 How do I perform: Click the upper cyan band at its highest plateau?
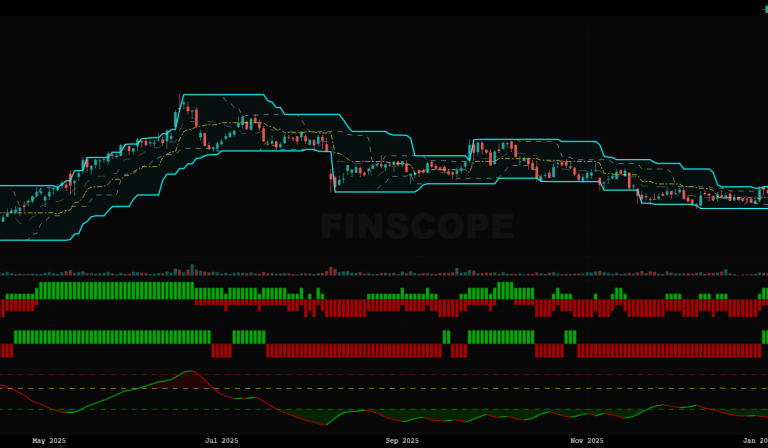[225, 95]
